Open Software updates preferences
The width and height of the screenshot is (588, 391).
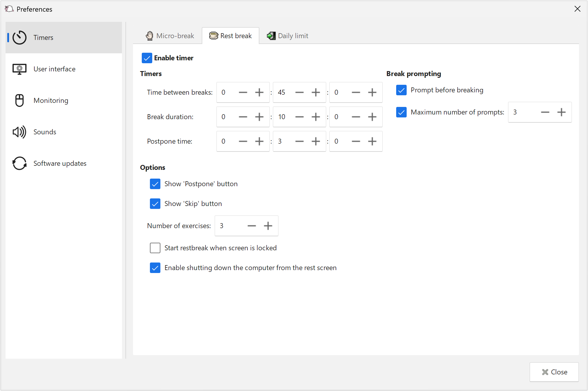(x=64, y=163)
